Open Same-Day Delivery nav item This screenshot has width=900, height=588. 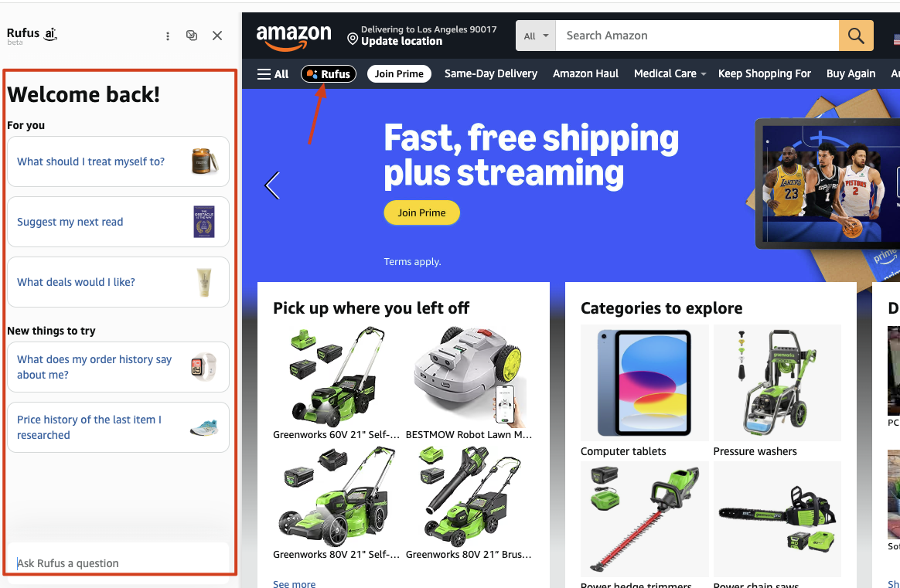coord(491,74)
